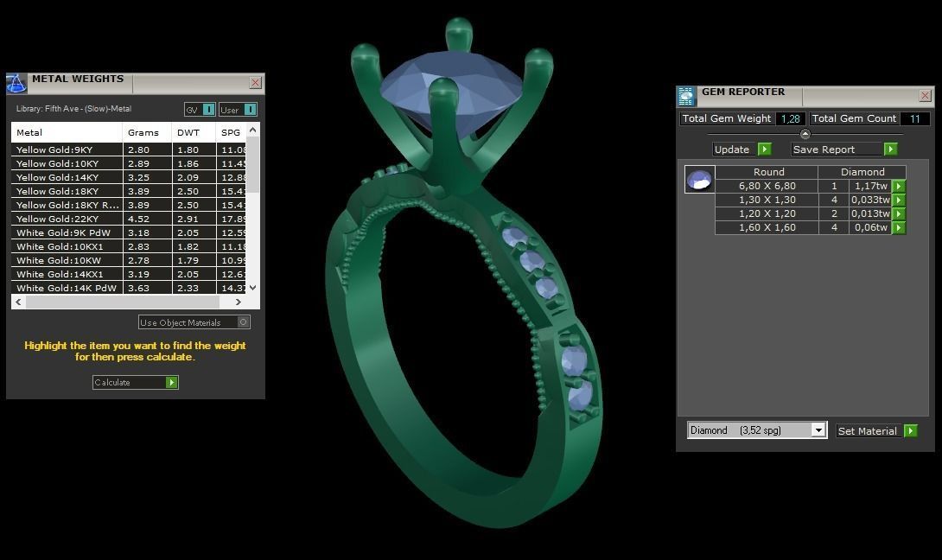Click green arrow for 1,30 X 1,30 gem row
Viewport: 942px width, 560px height.
(899, 200)
